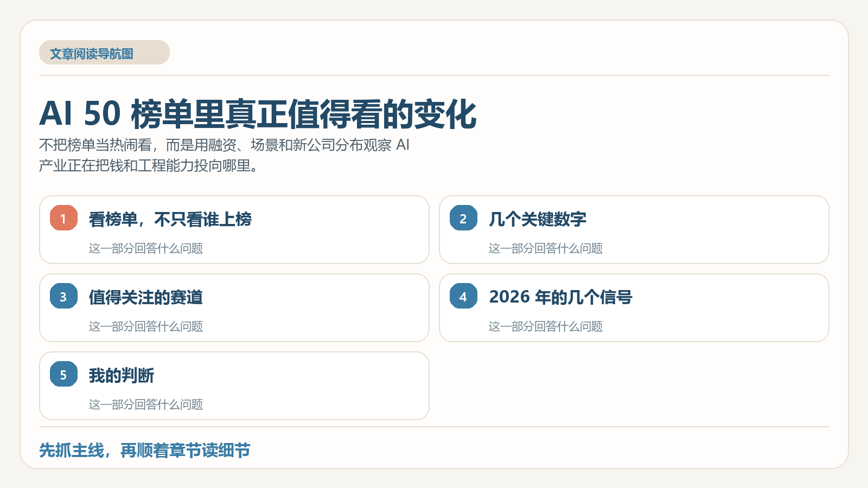Image resolution: width=868 pixels, height=488 pixels.
Task: Open section 看榜单，不只看谁上榜
Action: (234, 230)
